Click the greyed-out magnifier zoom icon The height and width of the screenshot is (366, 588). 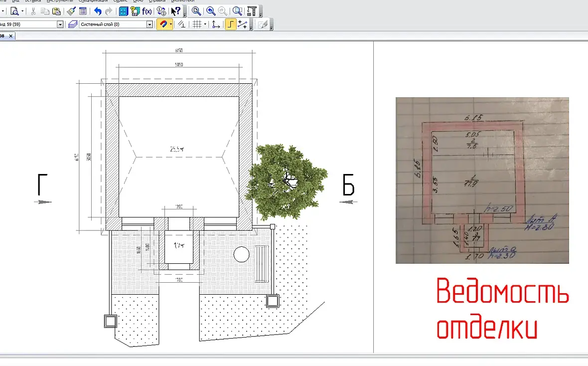[222, 11]
